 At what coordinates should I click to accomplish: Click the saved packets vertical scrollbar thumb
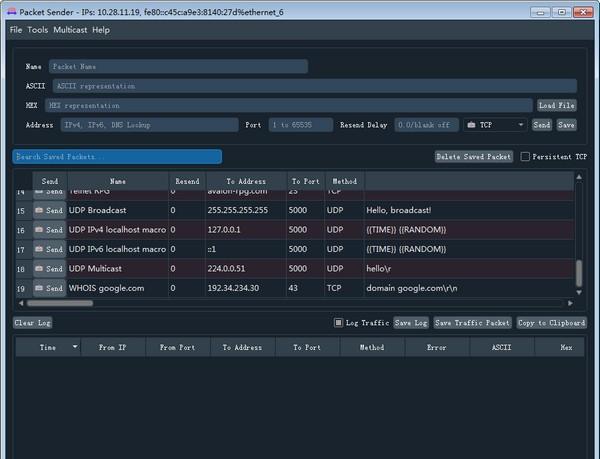coord(579,273)
